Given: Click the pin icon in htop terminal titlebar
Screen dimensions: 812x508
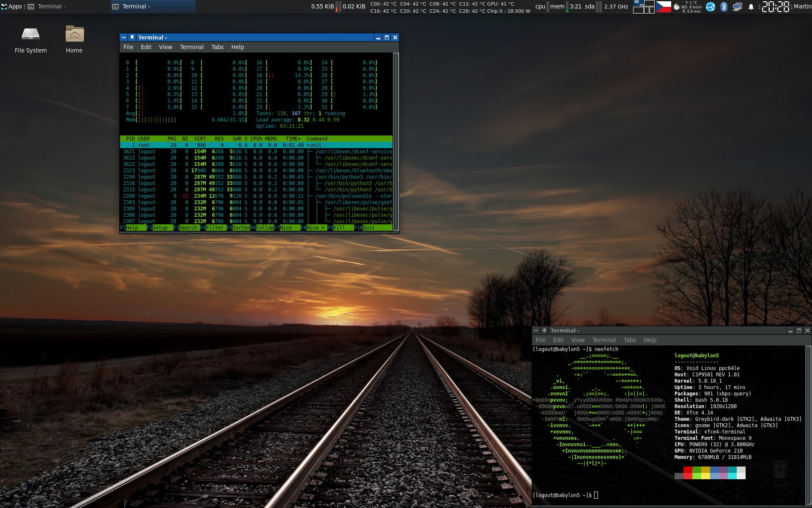Looking at the screenshot, I should coord(132,37).
